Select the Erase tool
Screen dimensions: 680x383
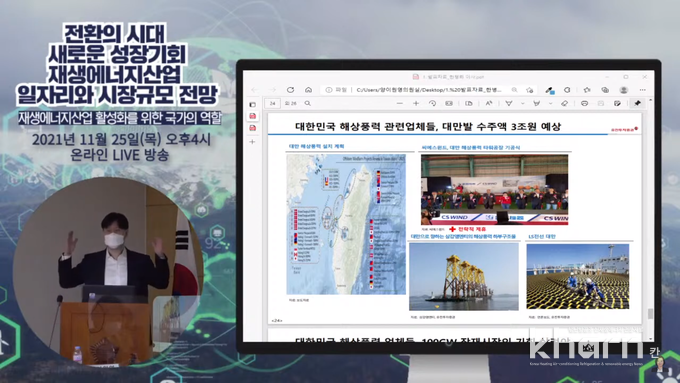[x=564, y=104]
